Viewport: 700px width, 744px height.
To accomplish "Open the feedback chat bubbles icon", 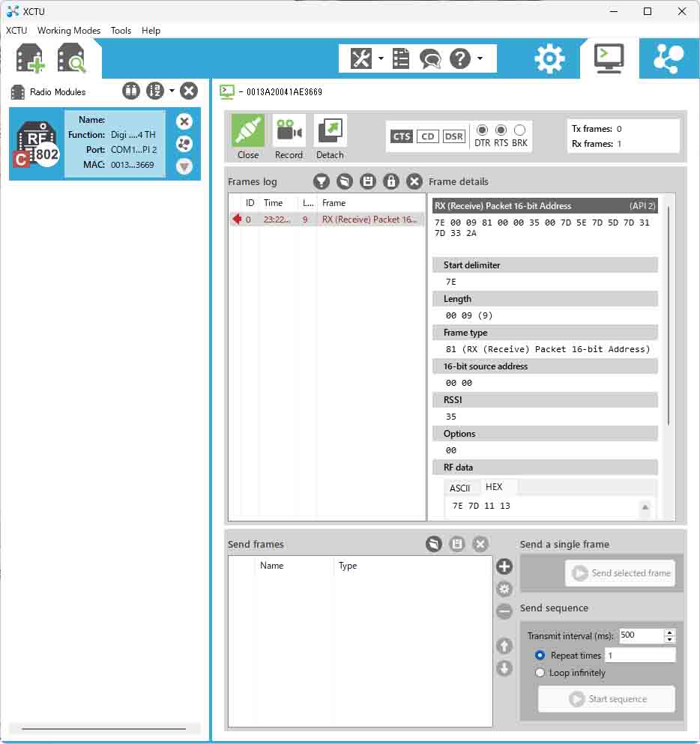I will click(430, 59).
